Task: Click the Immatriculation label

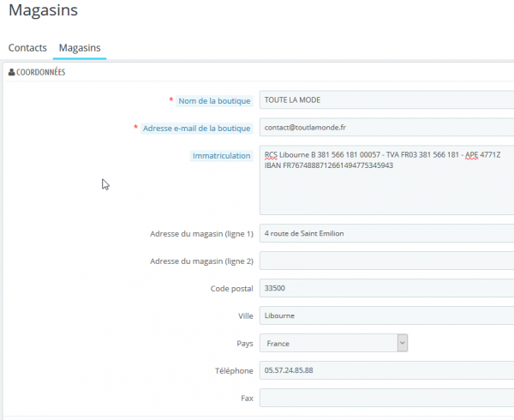Action: point(221,156)
